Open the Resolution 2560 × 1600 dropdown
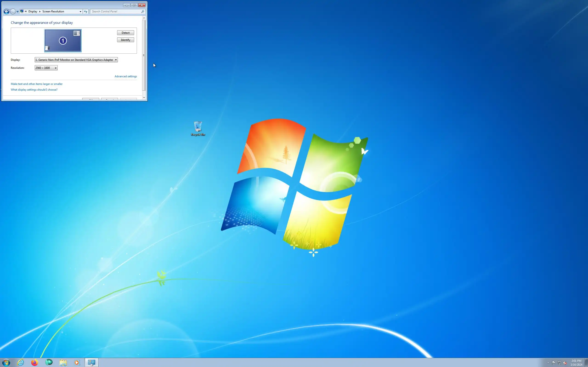The image size is (588, 367). click(x=46, y=68)
